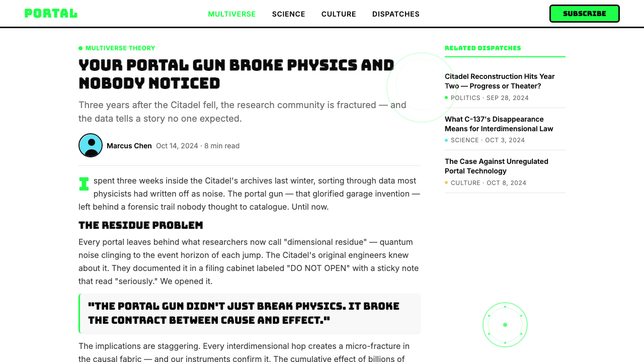Open Citadel Reconstruction Hits Year Two article
The height and width of the screenshot is (362, 644).
(x=500, y=81)
